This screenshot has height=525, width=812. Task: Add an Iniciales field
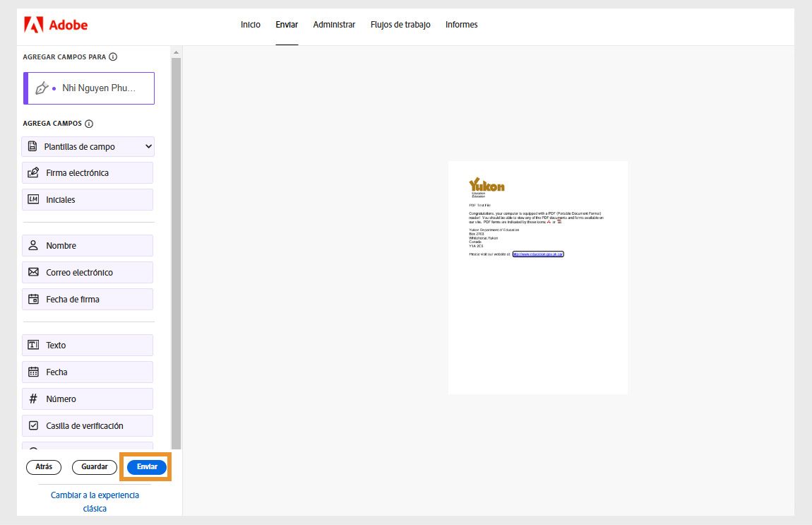[88, 199]
